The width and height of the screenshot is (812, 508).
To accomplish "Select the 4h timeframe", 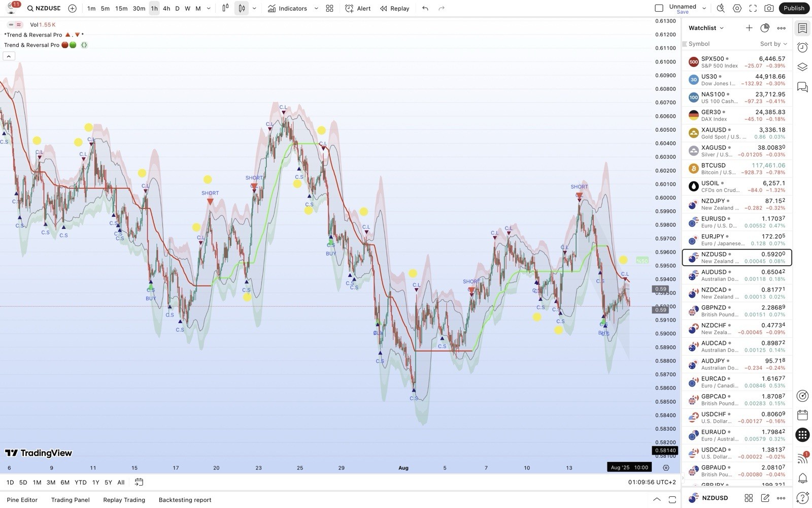I will pyautogui.click(x=166, y=8).
